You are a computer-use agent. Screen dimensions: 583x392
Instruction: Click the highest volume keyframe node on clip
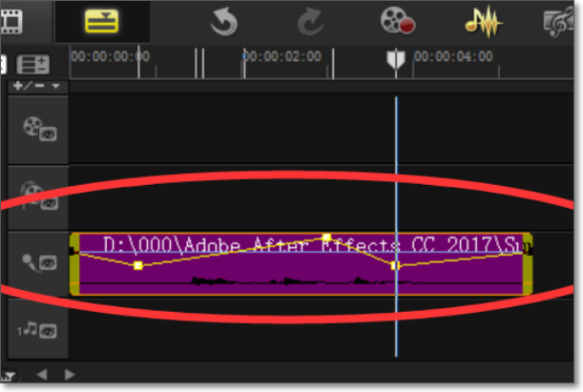click(326, 237)
